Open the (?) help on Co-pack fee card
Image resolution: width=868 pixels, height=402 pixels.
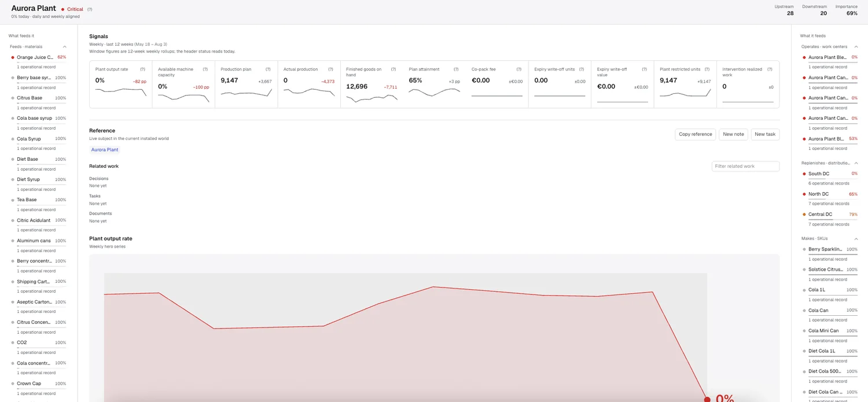[518, 69]
